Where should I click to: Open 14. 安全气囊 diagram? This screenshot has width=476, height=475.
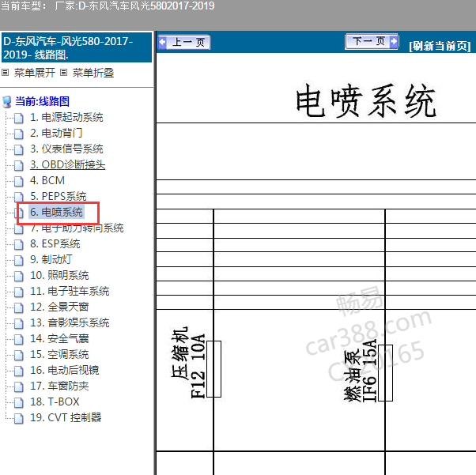coord(59,338)
